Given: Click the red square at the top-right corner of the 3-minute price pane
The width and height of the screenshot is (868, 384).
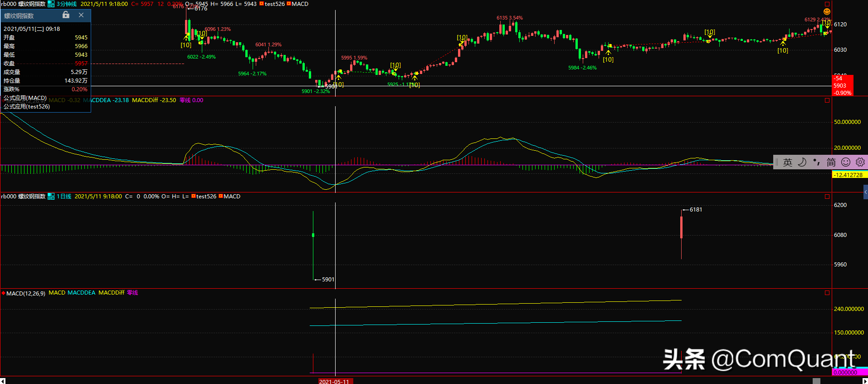Looking at the screenshot, I should tap(827, 4).
